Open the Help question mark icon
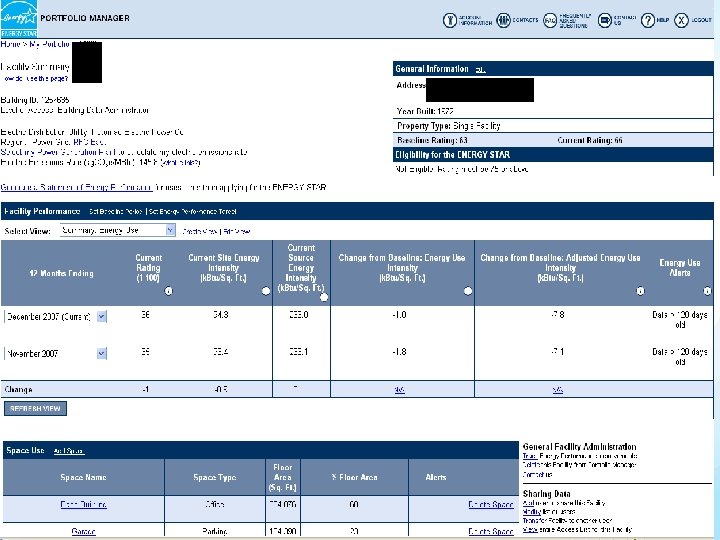Screen dimensions: 720x540 coord(648,20)
